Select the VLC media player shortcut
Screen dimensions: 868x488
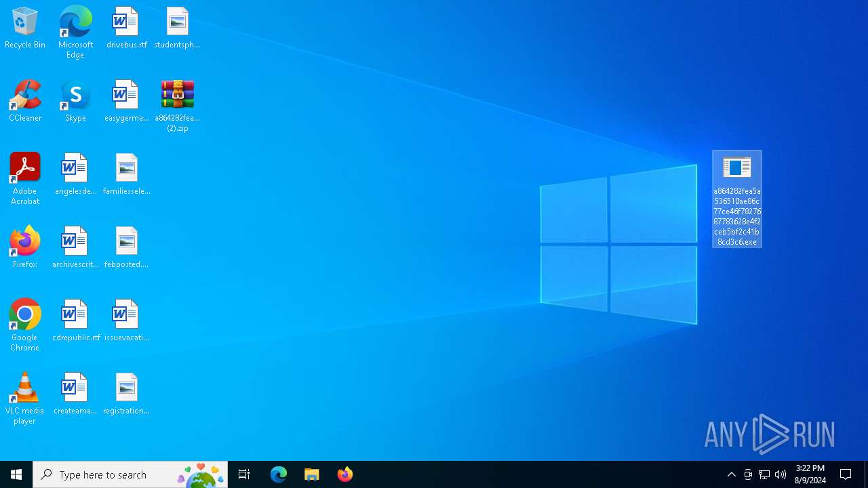coord(25,399)
